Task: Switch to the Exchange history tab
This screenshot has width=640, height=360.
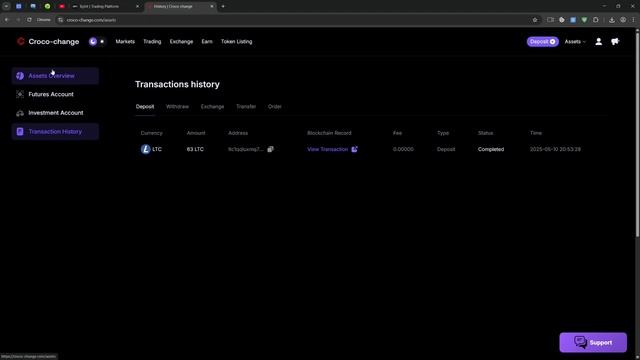Action: pos(212,107)
